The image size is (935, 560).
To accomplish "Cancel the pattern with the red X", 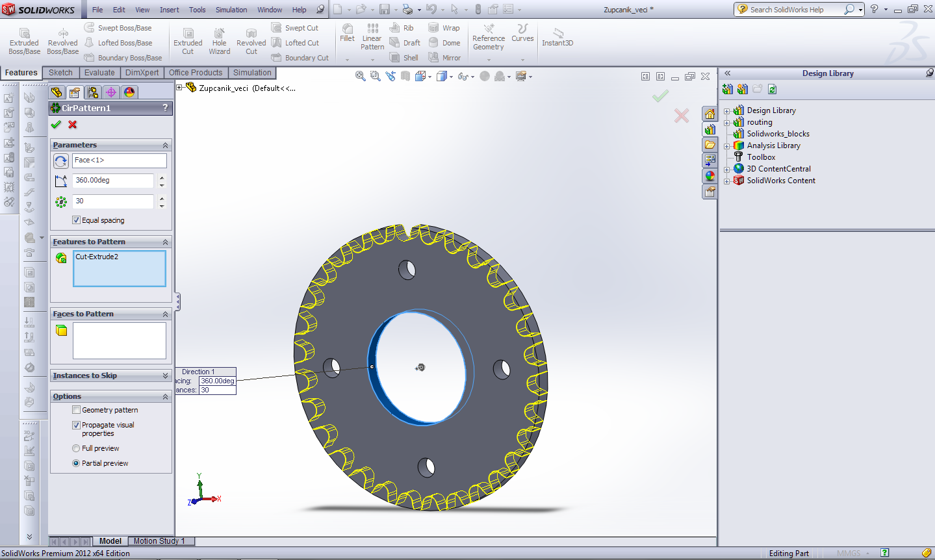I will click(x=72, y=125).
